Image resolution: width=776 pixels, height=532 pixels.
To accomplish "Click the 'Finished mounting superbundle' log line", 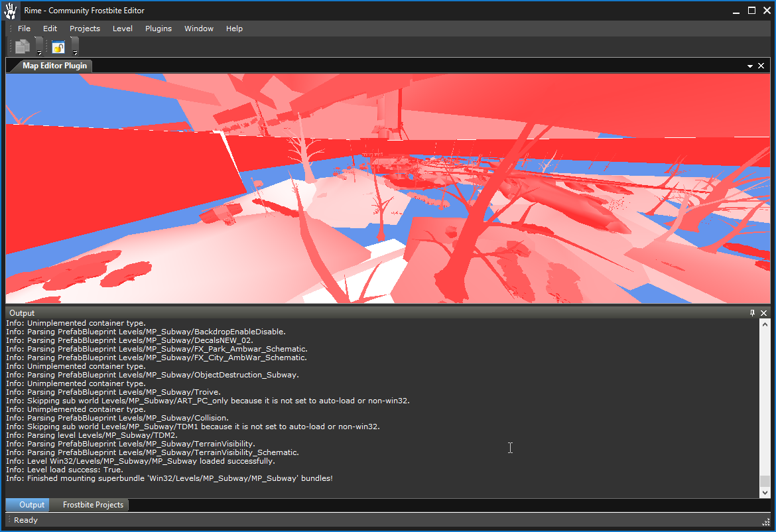I will pyautogui.click(x=169, y=478).
